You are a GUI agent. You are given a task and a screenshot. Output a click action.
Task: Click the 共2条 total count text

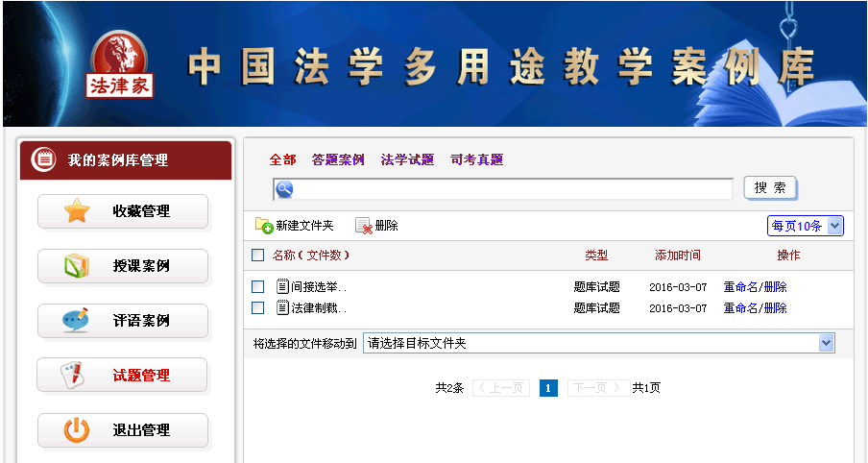(449, 388)
